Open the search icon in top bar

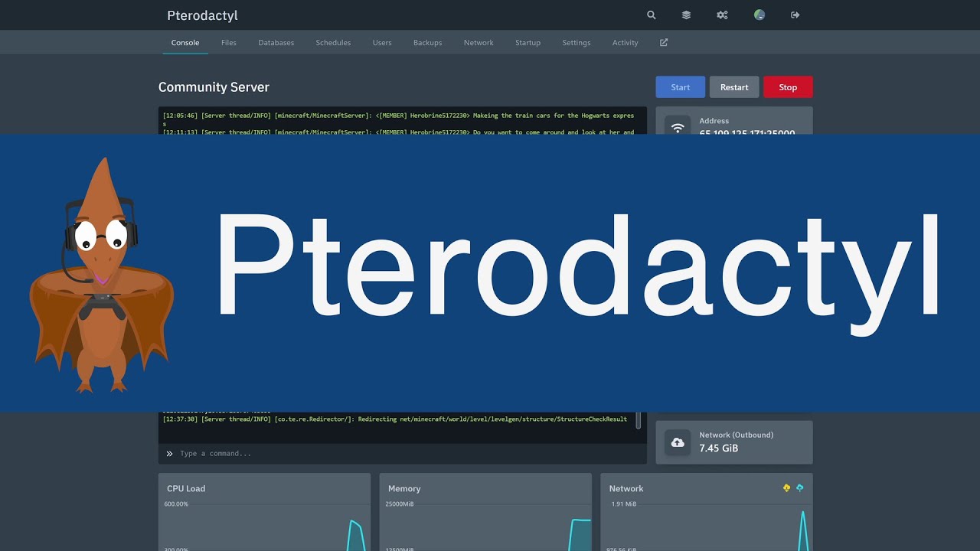[652, 15]
